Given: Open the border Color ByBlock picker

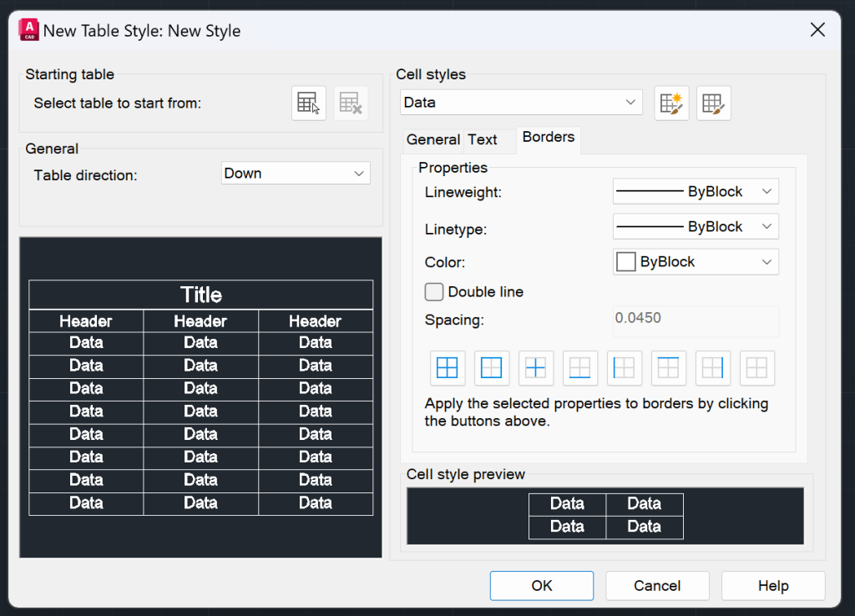Looking at the screenshot, I should click(696, 262).
